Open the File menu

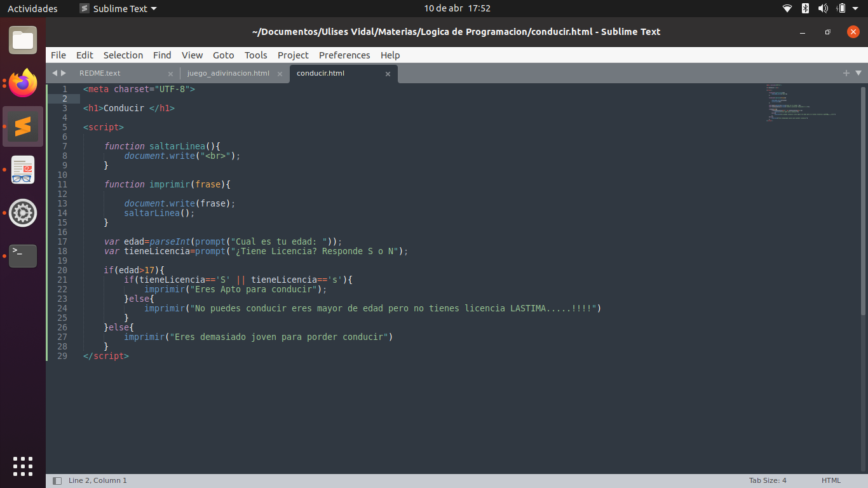(x=58, y=55)
